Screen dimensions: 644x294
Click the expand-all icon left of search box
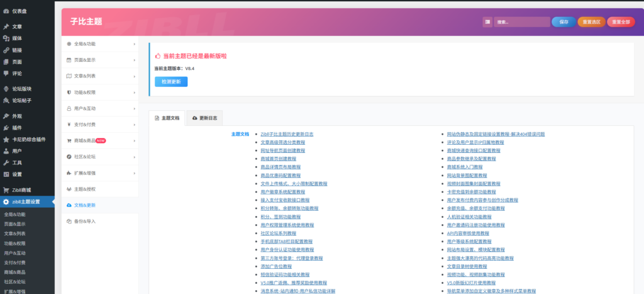coord(487,22)
